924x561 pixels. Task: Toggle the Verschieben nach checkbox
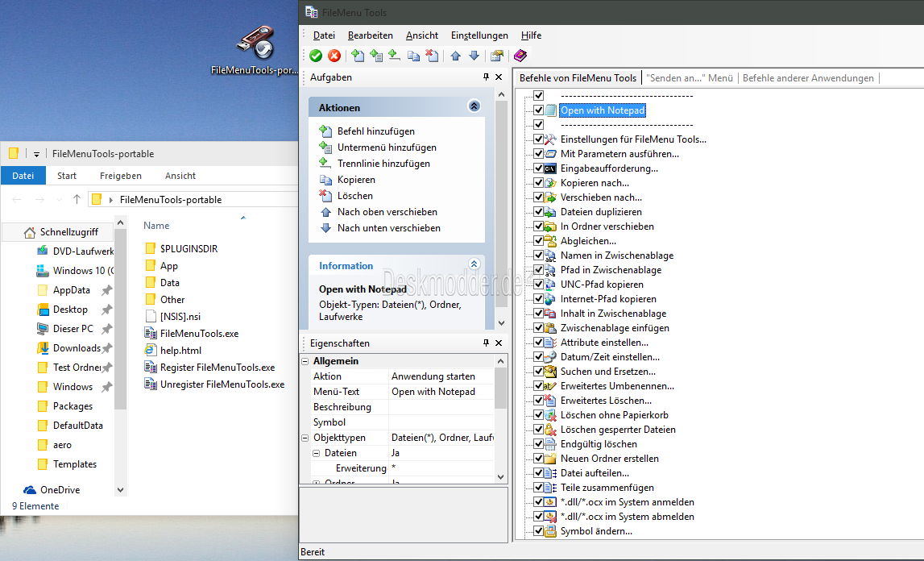(538, 197)
